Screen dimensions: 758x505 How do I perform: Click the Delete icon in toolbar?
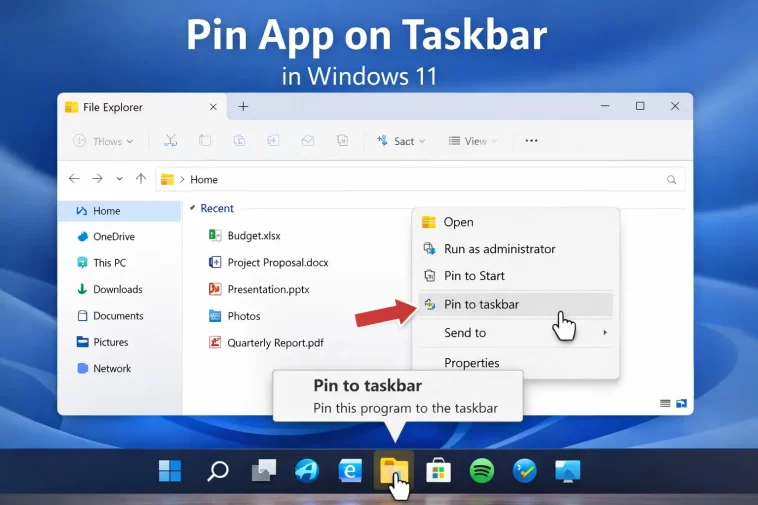coord(342,141)
